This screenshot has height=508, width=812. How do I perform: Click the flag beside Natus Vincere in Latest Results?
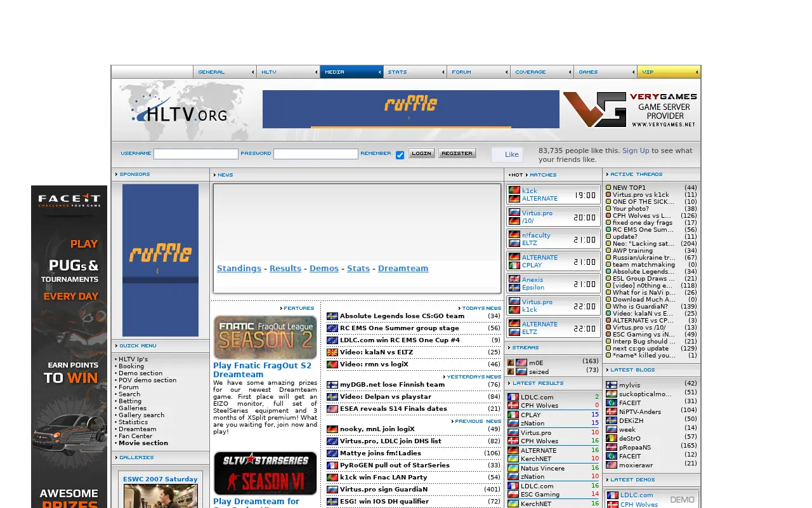513,469
